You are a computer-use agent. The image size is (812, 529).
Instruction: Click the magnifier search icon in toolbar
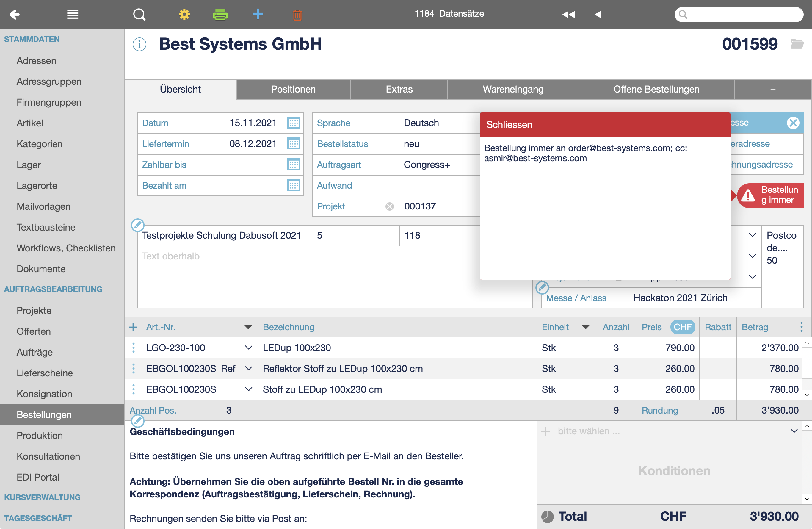(139, 14)
